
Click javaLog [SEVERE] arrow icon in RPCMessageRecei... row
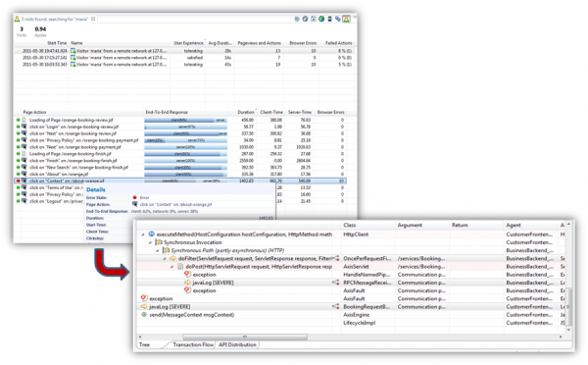click(187, 283)
